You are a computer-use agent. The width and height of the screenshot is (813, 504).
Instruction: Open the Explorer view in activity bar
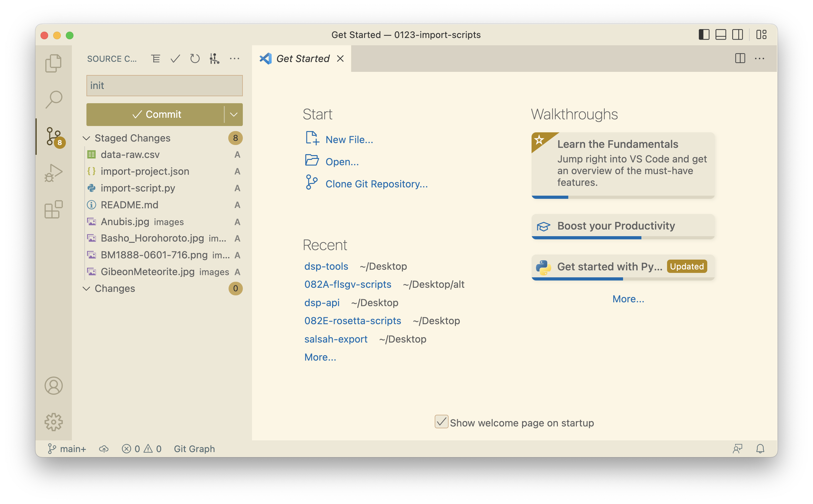53,63
